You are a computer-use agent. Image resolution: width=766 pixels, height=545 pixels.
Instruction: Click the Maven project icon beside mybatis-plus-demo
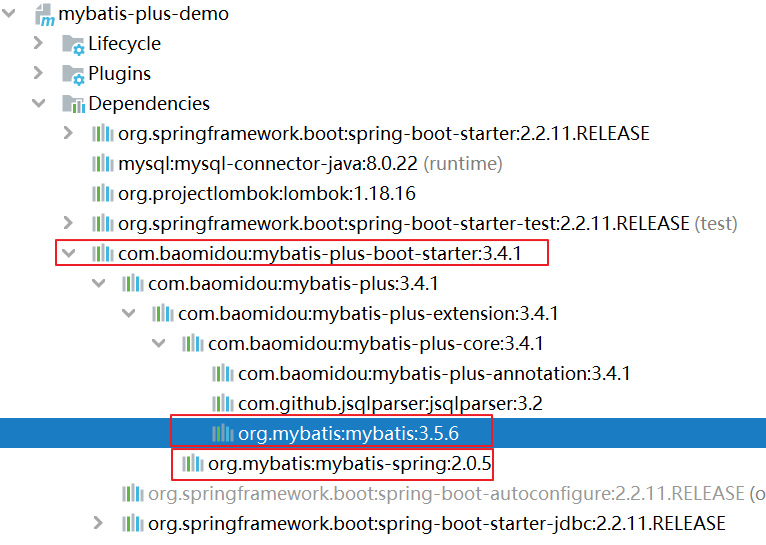click(x=43, y=15)
